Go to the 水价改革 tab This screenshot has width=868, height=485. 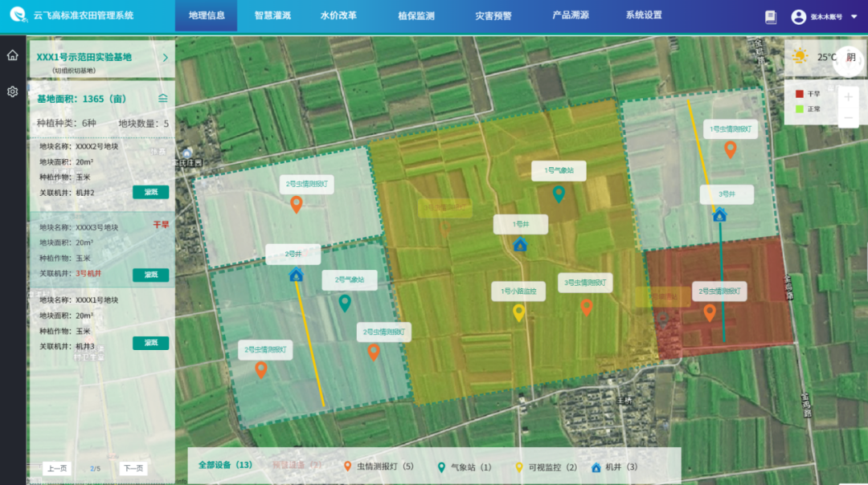coord(338,15)
